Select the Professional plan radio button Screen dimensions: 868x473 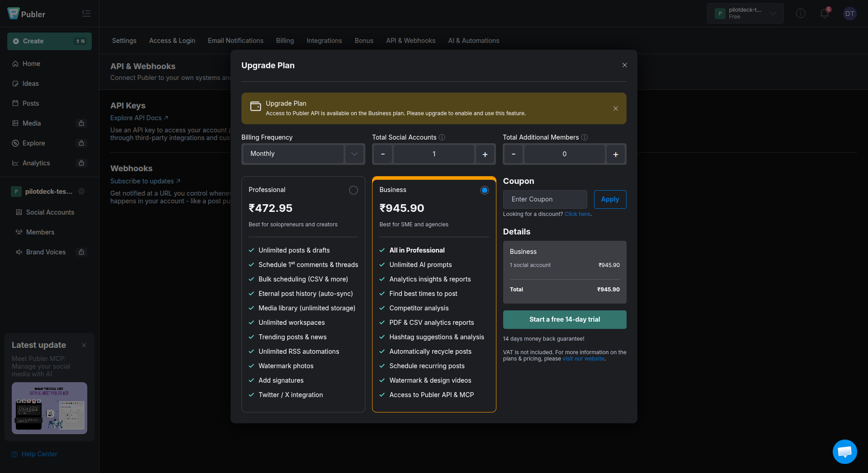tap(353, 190)
